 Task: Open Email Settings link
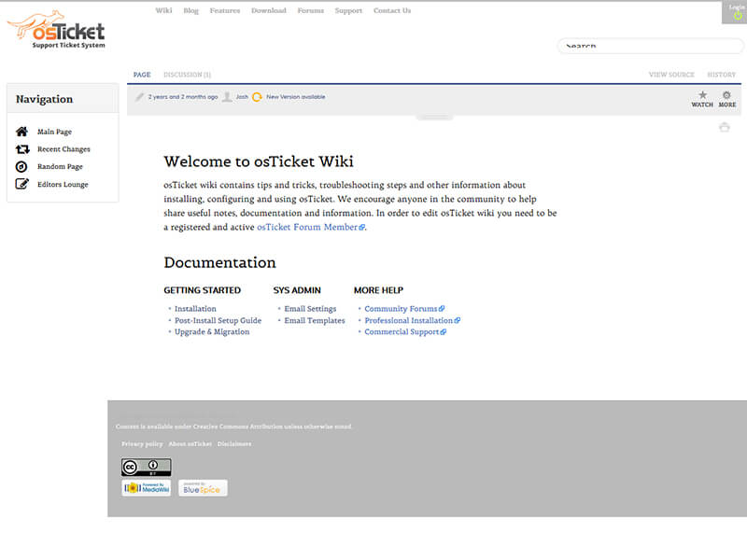pos(310,309)
